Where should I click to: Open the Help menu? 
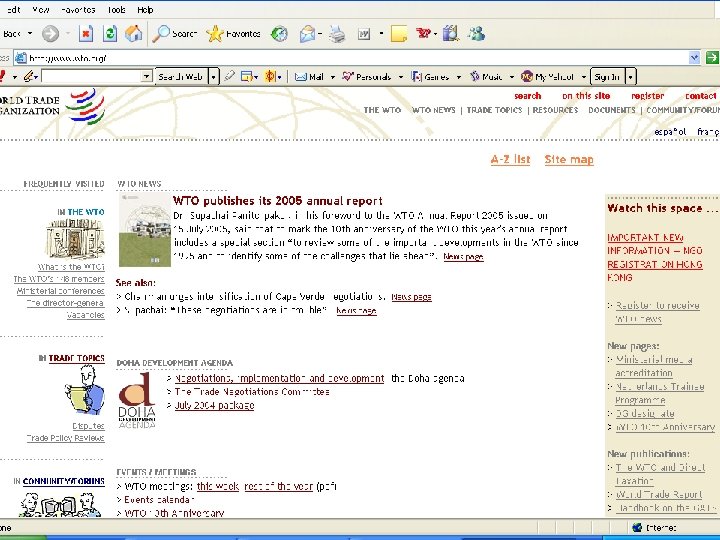(145, 10)
